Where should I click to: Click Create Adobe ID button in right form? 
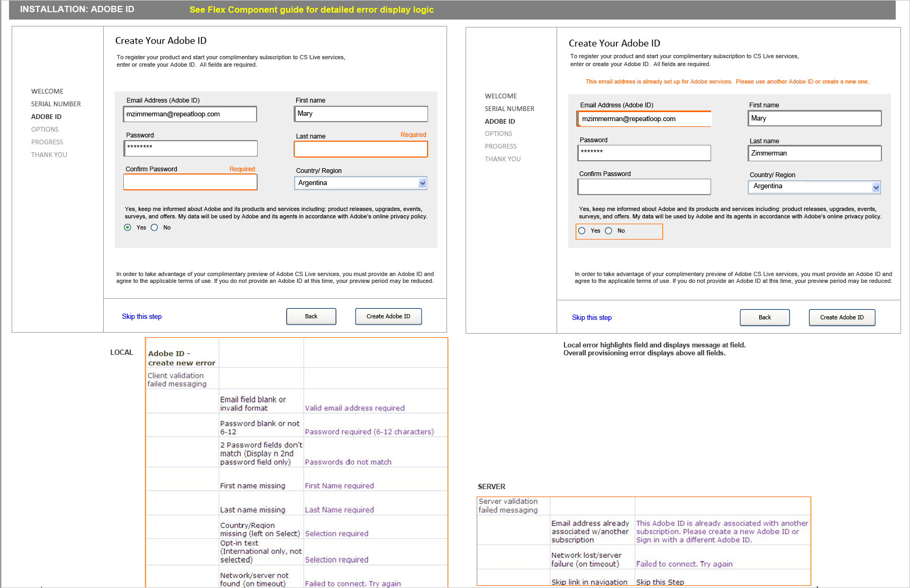tap(842, 317)
